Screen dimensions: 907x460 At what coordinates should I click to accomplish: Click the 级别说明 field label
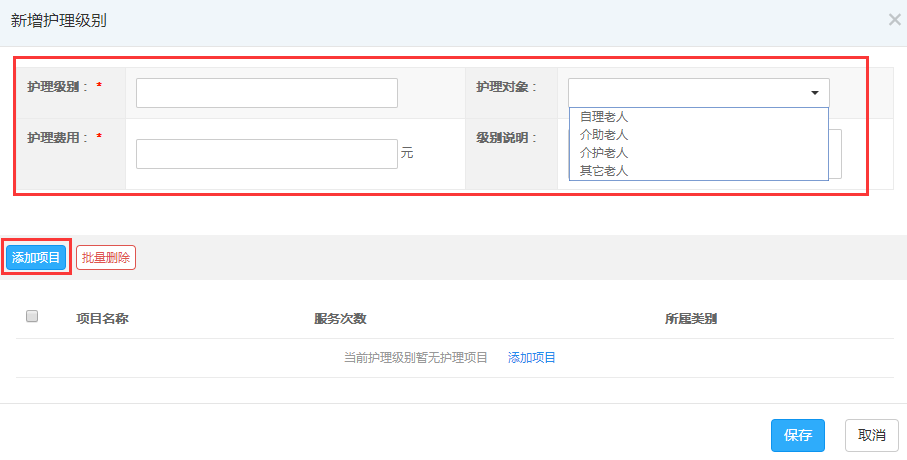pos(507,138)
